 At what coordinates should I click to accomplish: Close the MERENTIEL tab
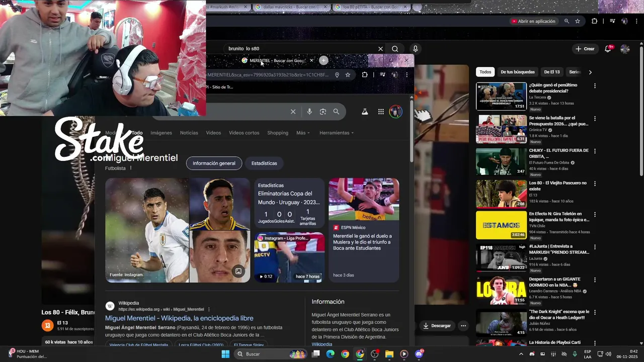pos(311,60)
